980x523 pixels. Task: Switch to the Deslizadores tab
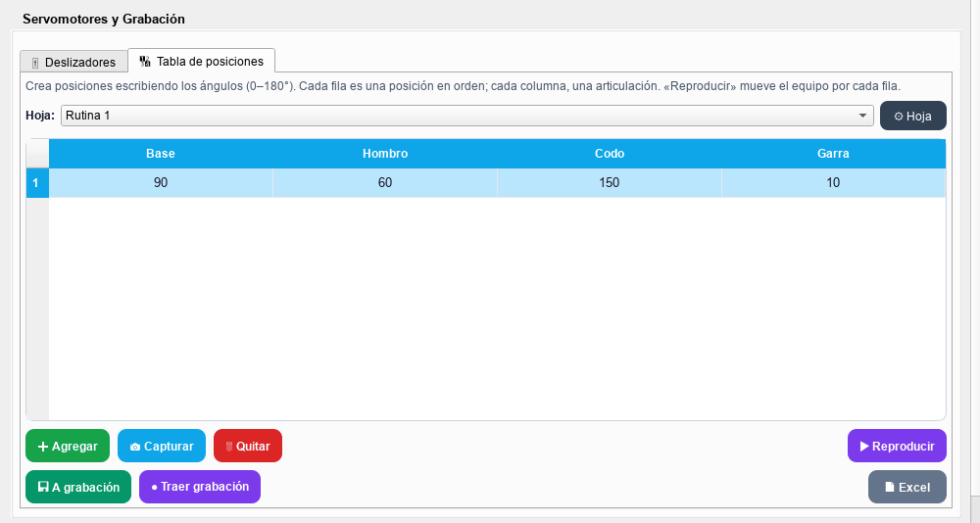[x=73, y=62]
